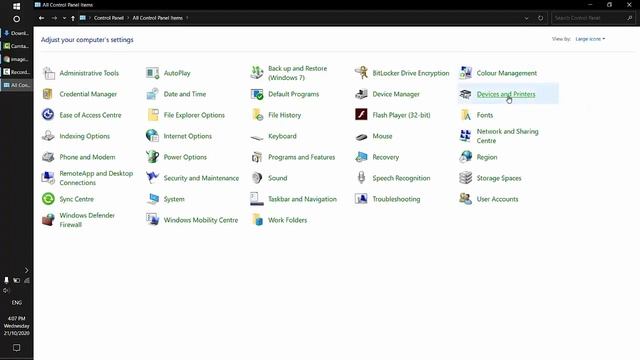Open the Internet Options globe icon

[x=153, y=136]
